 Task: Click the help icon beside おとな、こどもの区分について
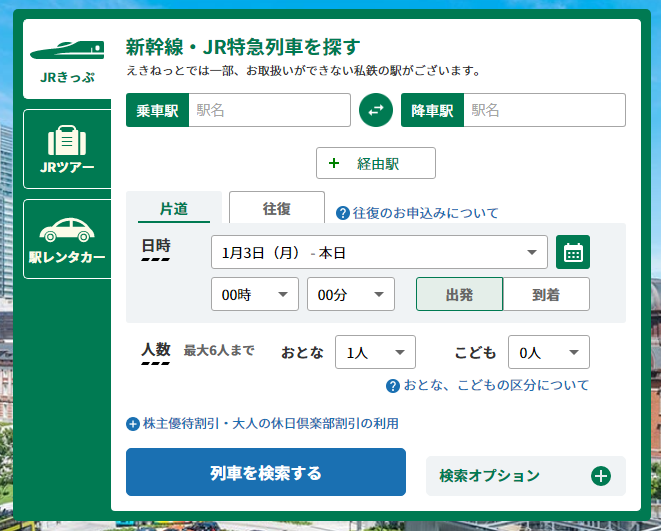tap(392, 386)
